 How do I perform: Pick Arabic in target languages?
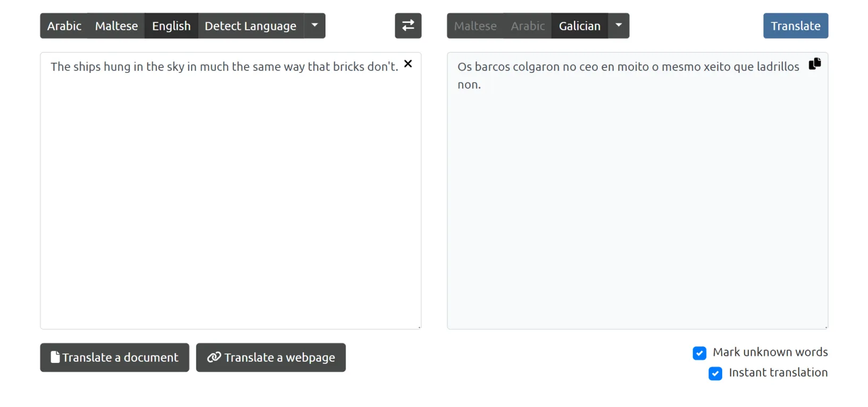[x=528, y=26]
